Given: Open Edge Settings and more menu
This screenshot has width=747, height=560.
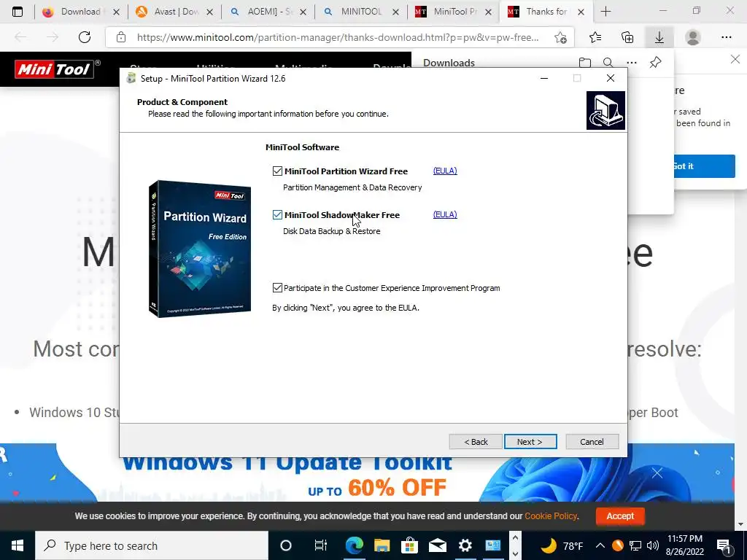Looking at the screenshot, I should (726, 37).
